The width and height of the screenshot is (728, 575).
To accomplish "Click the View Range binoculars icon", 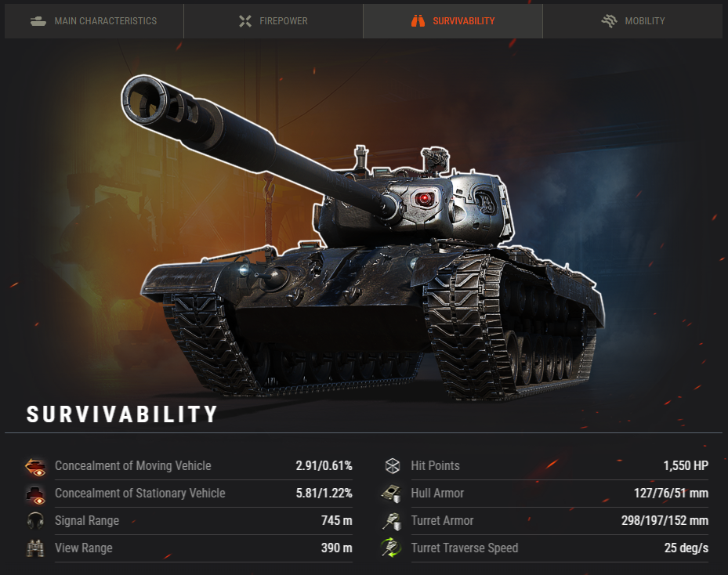I will pyautogui.click(x=35, y=548).
